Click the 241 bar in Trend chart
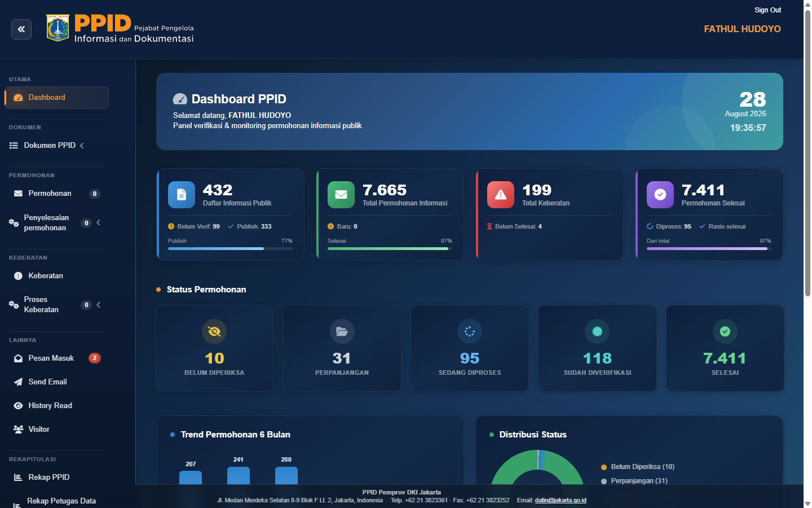 click(239, 476)
